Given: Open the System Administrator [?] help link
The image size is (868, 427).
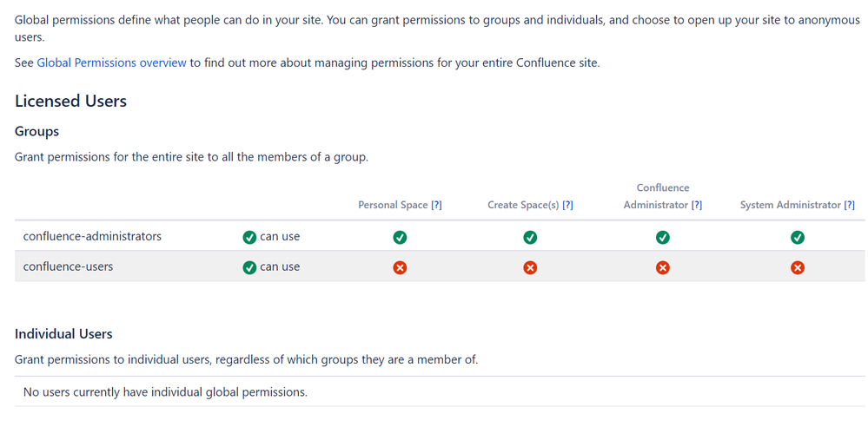Looking at the screenshot, I should [x=849, y=205].
